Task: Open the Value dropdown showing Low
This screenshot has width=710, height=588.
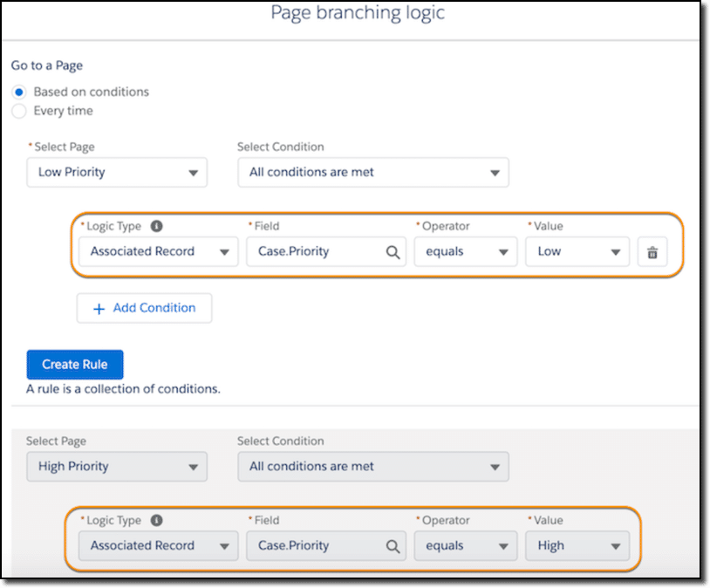Action: point(577,251)
